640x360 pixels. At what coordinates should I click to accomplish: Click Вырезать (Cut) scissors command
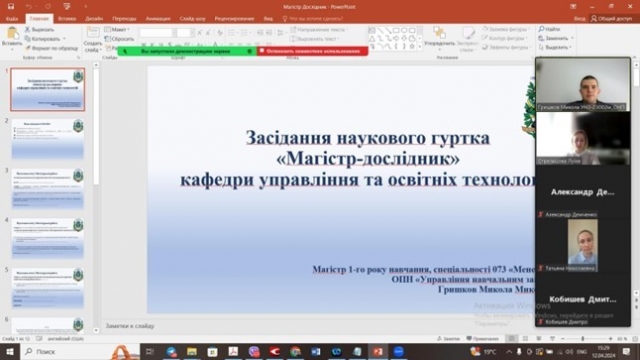click(x=39, y=29)
